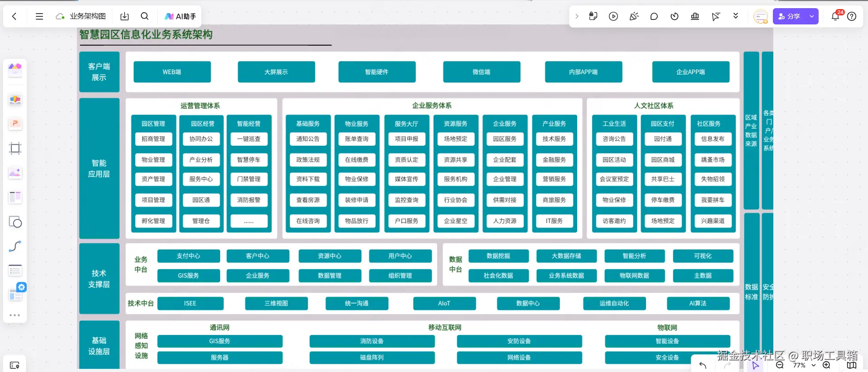
Task: Go back using the left arrow
Action: click(x=14, y=16)
